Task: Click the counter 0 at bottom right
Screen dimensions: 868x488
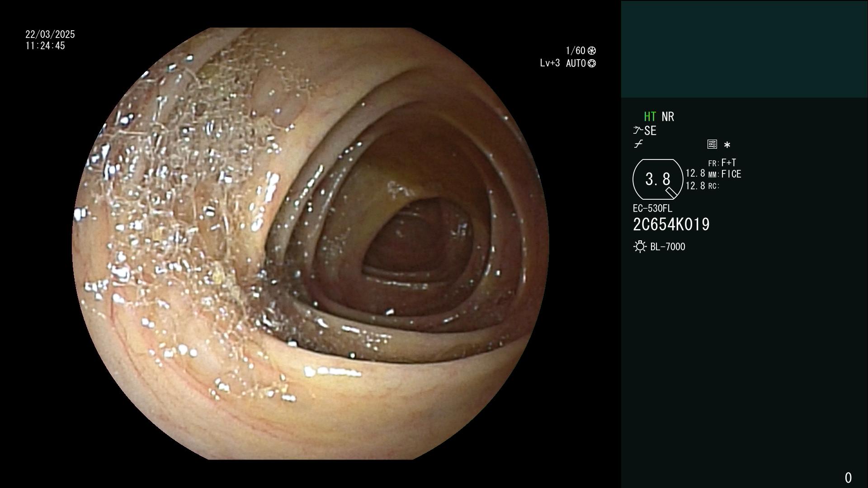Action: click(848, 478)
